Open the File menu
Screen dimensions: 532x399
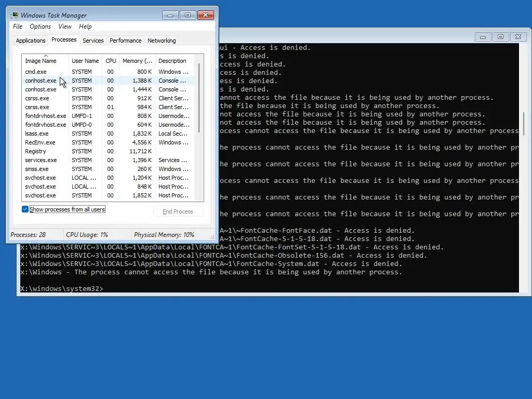[x=18, y=26]
